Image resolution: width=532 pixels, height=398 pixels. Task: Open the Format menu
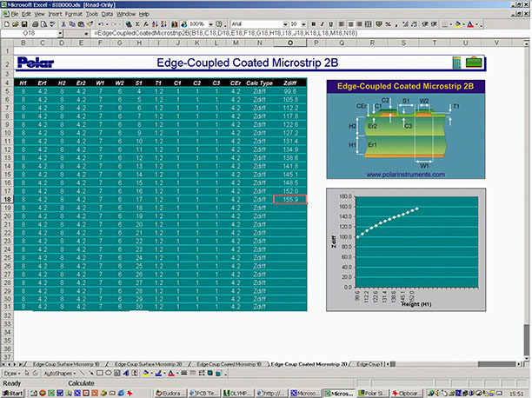tap(73, 15)
